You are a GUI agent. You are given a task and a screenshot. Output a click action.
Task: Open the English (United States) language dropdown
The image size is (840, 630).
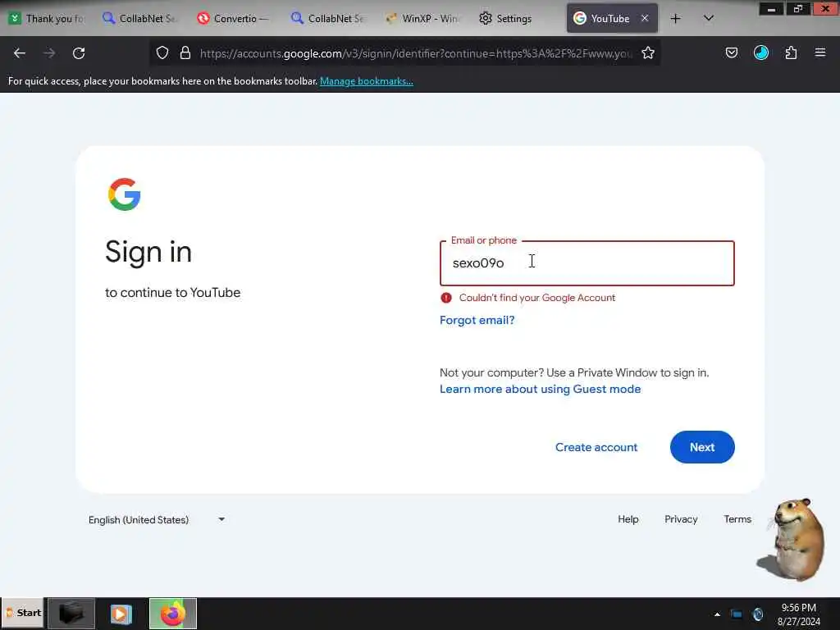[157, 519]
